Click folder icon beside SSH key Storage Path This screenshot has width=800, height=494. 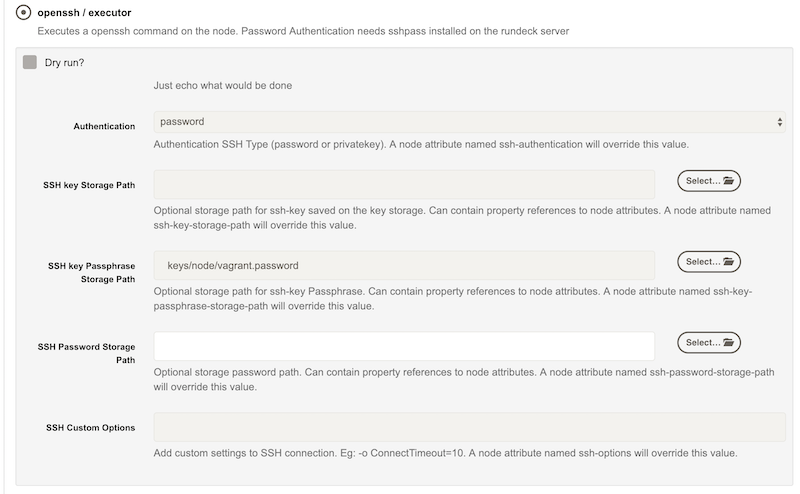point(728,181)
